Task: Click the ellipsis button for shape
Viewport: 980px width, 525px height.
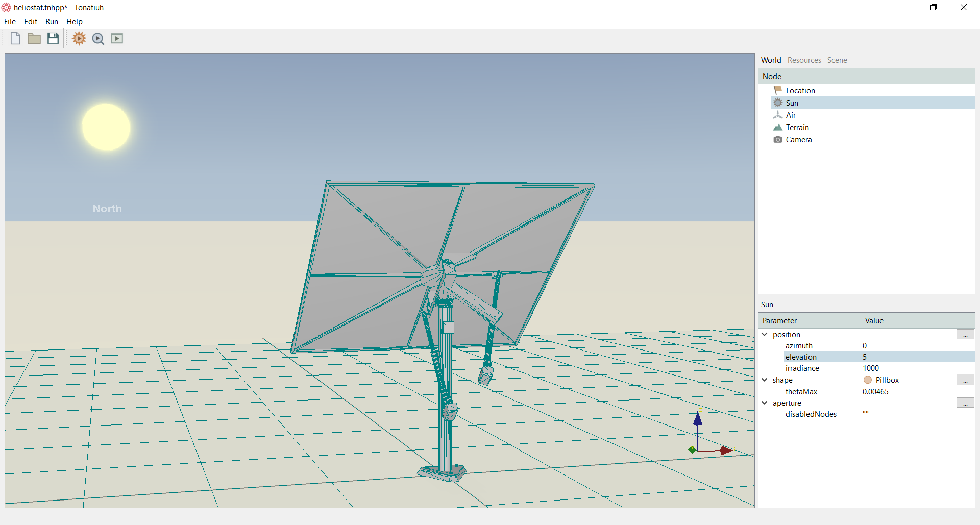Action: [x=965, y=380]
